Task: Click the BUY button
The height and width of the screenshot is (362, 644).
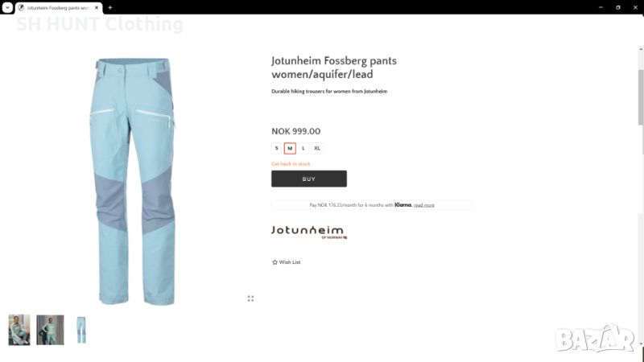Action: [x=309, y=179]
